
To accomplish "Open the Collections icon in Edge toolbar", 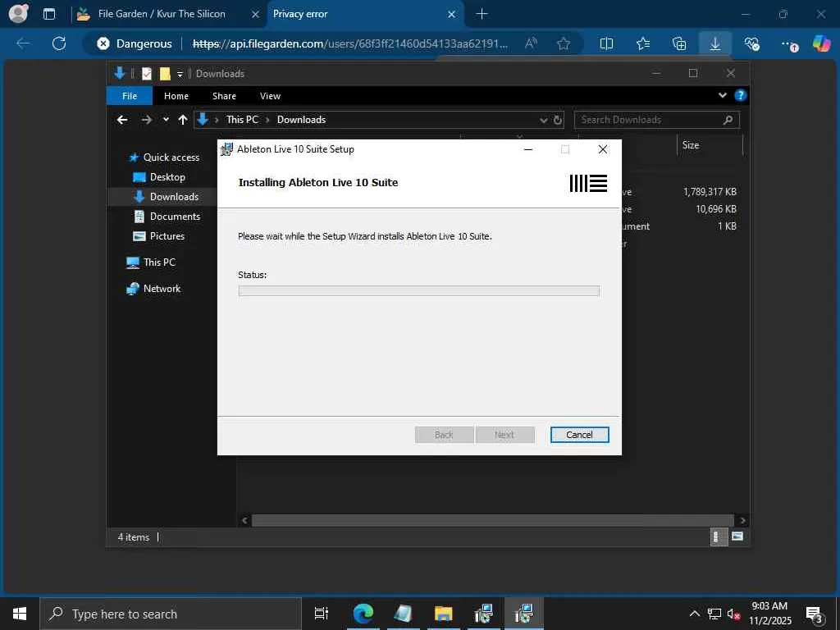I will 679,43.
